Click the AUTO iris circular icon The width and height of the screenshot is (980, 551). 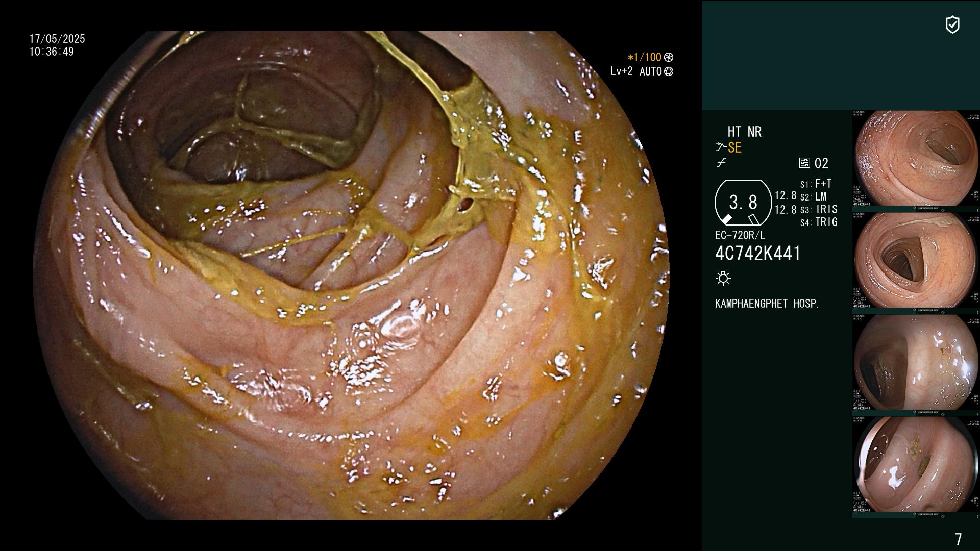coord(669,71)
